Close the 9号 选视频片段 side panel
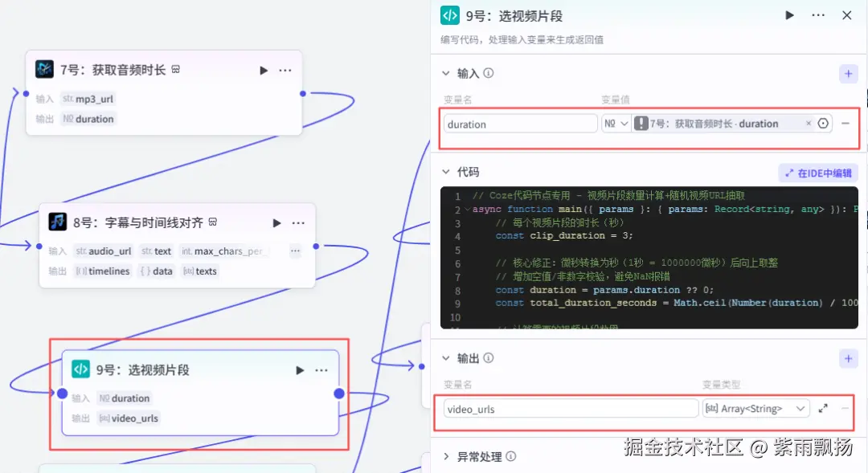 point(847,15)
